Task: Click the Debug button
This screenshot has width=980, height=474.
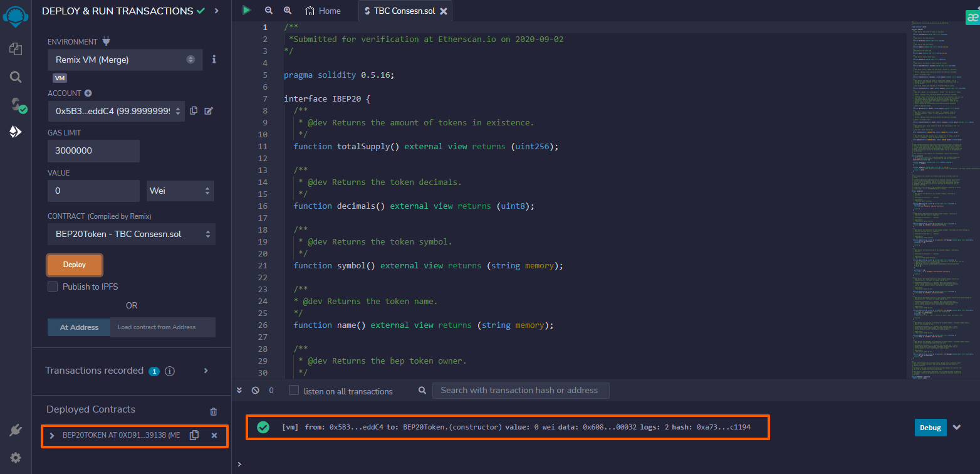Action: click(930, 428)
